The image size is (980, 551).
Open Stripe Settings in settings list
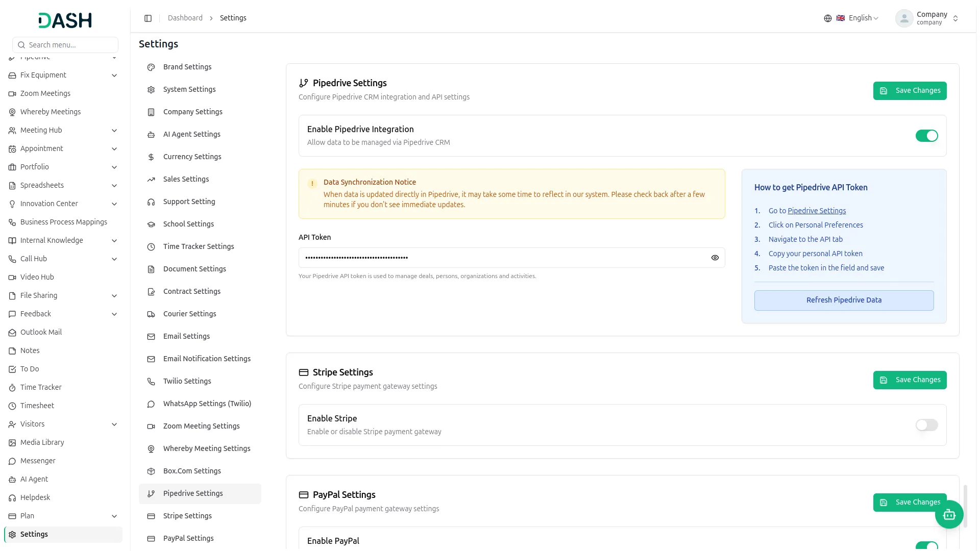200,516
